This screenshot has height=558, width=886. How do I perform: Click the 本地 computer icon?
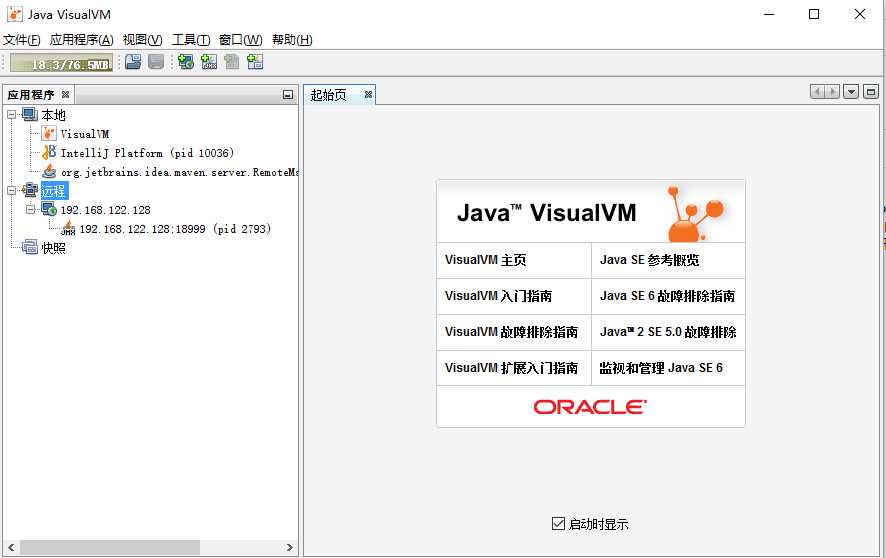pyautogui.click(x=30, y=115)
